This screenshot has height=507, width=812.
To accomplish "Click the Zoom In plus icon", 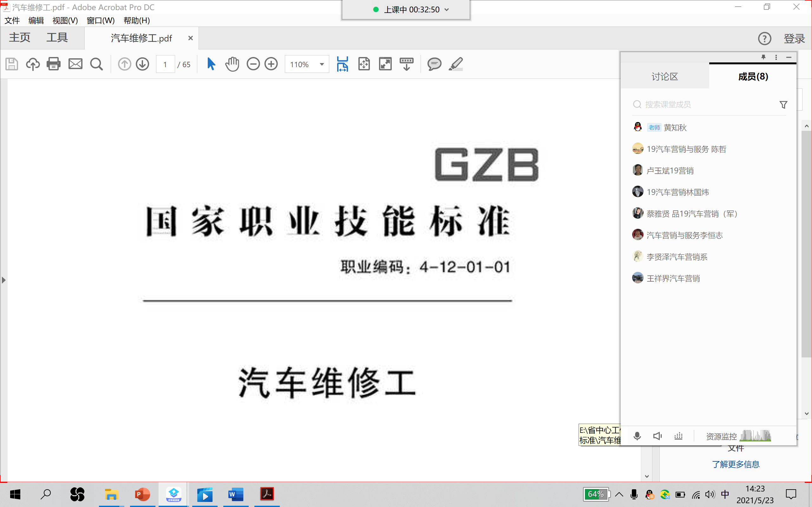I will point(271,64).
